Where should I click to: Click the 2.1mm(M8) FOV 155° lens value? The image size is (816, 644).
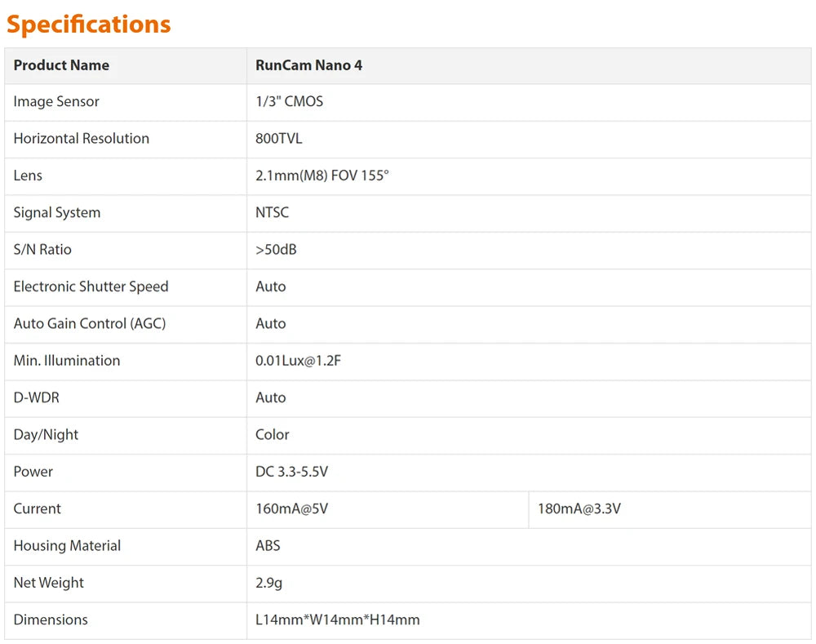point(322,175)
